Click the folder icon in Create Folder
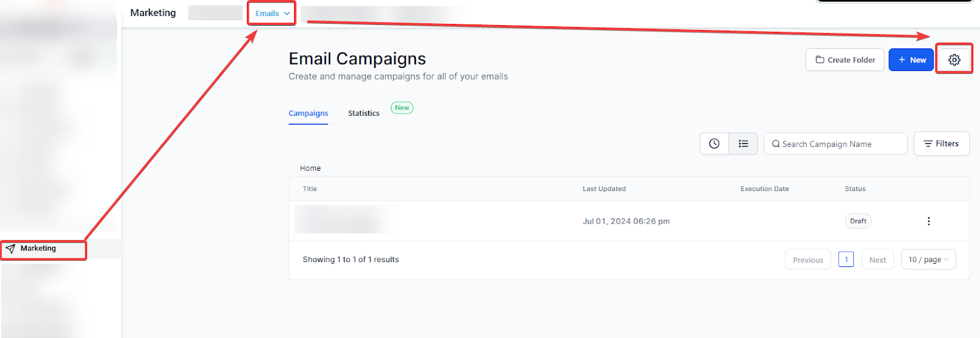Image resolution: width=980 pixels, height=338 pixels. (820, 59)
